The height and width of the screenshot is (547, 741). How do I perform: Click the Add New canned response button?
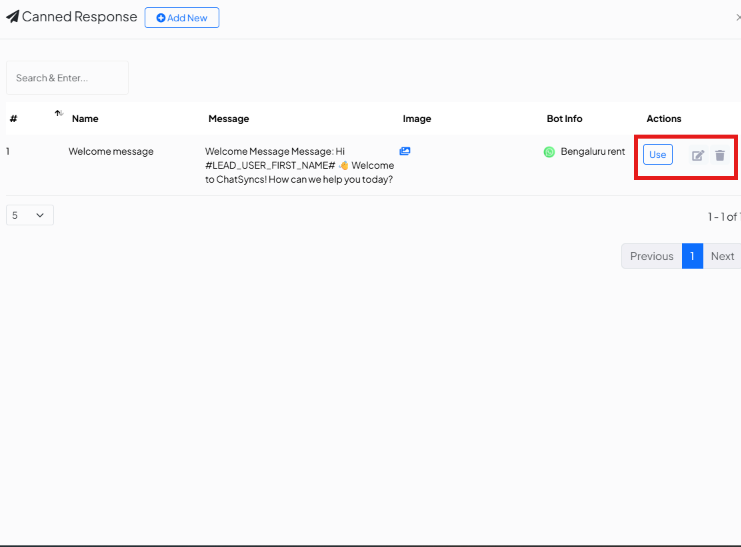click(181, 17)
